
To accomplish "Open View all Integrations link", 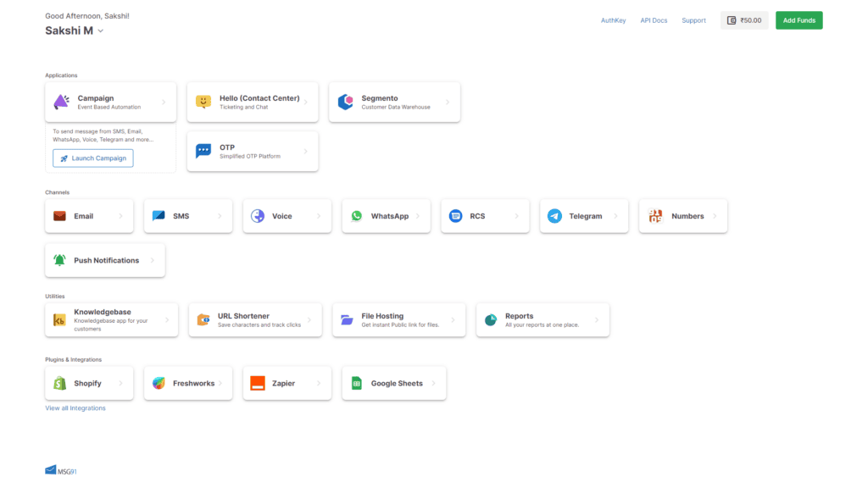I will tap(75, 408).
